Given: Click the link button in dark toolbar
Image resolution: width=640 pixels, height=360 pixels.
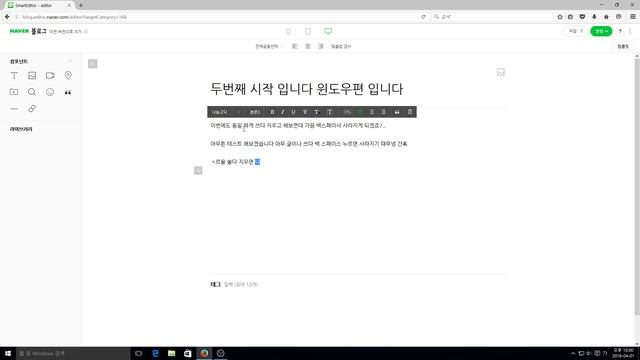Looking at the screenshot, I should 347,112.
